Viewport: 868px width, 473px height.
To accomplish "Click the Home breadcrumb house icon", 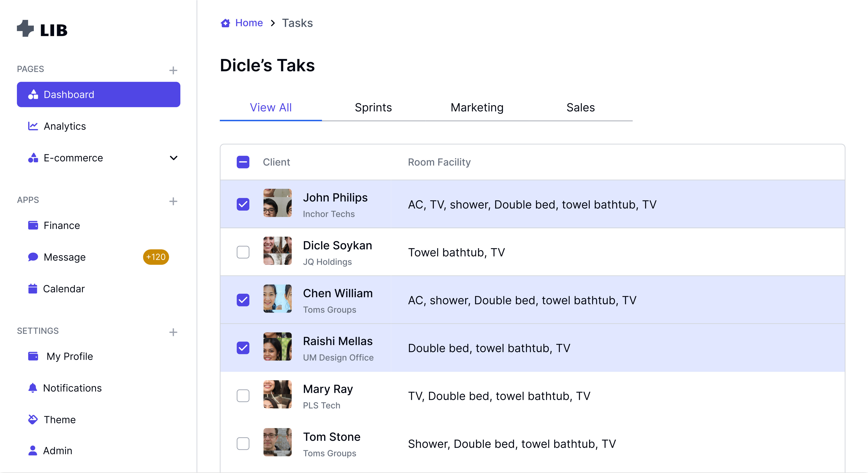I will [x=225, y=23].
